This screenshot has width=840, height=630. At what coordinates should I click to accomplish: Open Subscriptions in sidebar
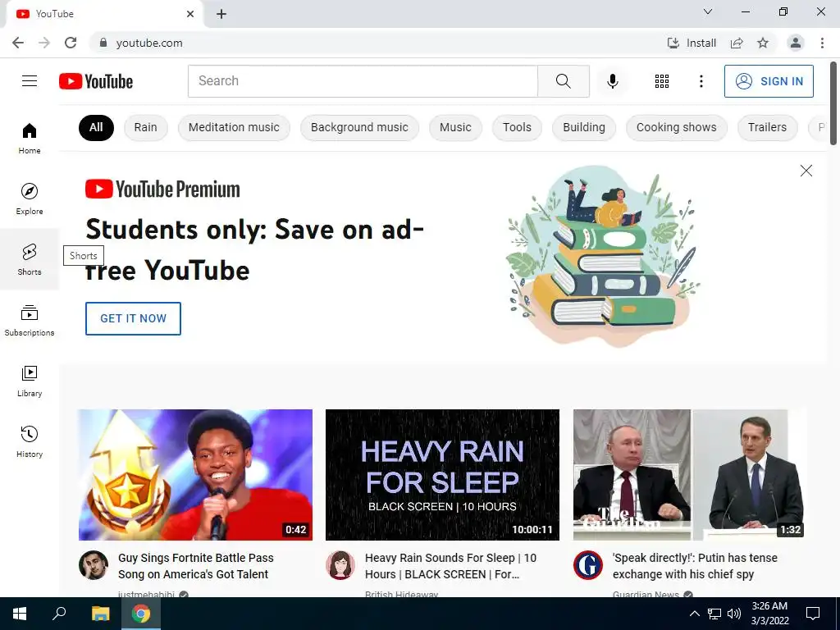tap(30, 321)
